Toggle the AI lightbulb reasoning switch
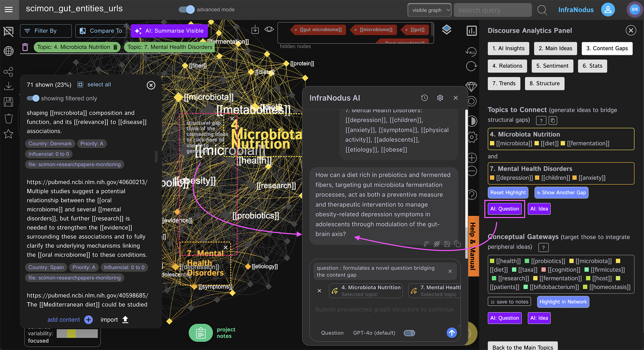644x350 pixels. tap(409, 333)
